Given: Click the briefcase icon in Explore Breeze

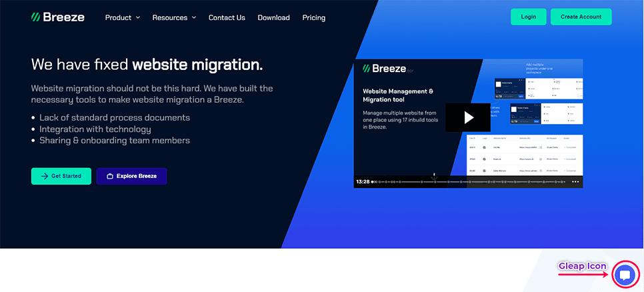Looking at the screenshot, I should [110, 176].
